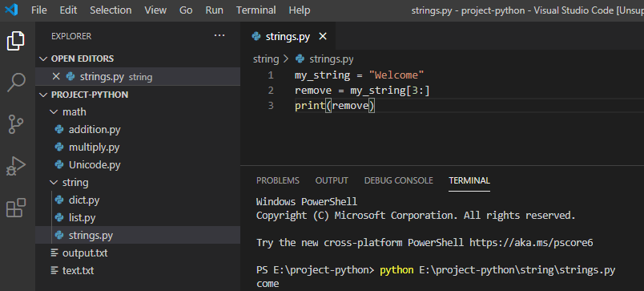
Task: Open text.txt in the explorer
Action: click(x=78, y=270)
